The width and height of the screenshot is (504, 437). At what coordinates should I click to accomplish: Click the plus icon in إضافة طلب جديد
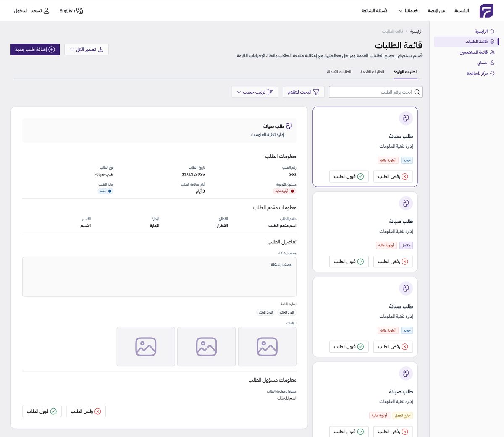tap(52, 50)
